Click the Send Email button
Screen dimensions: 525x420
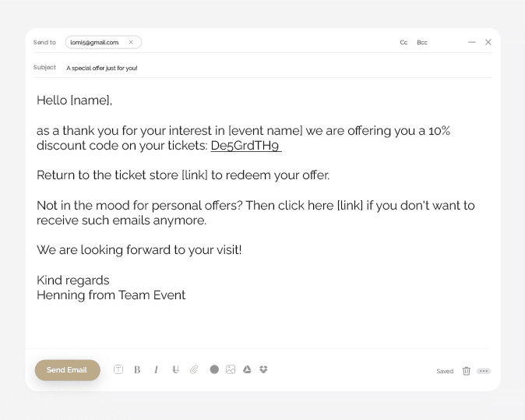(x=67, y=370)
